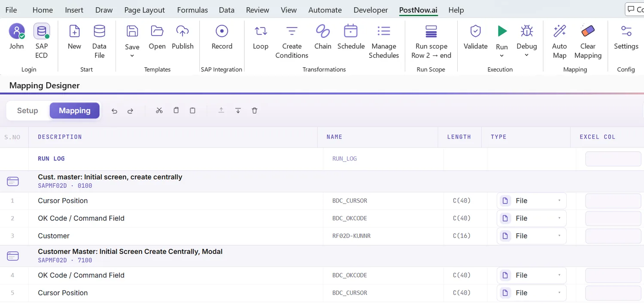Open the comments button at top right
Image resolution: width=644 pixels, height=304 pixels.
[x=635, y=9]
